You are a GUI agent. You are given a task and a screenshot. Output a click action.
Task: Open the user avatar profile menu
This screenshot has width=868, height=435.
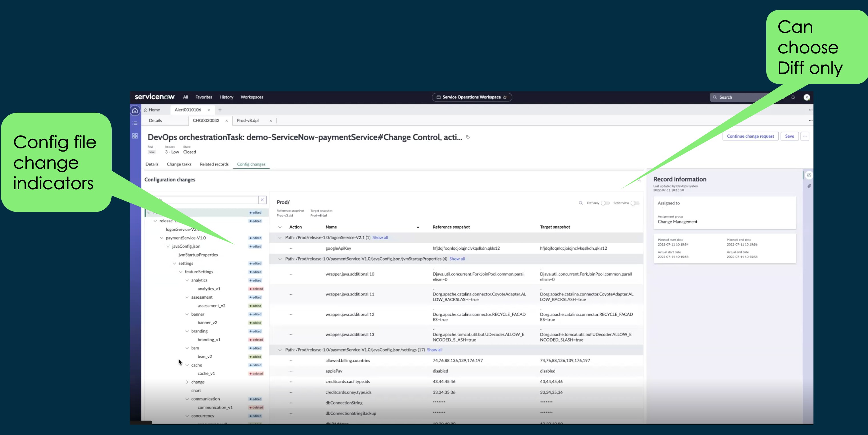click(x=807, y=97)
